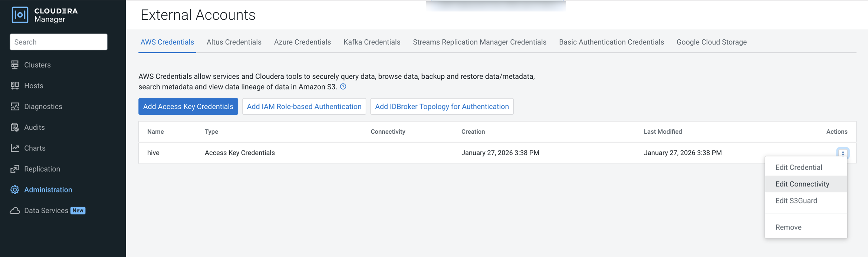Choose Edit Credential from actions menu
Screen dimensions: 868x257
[798, 167]
